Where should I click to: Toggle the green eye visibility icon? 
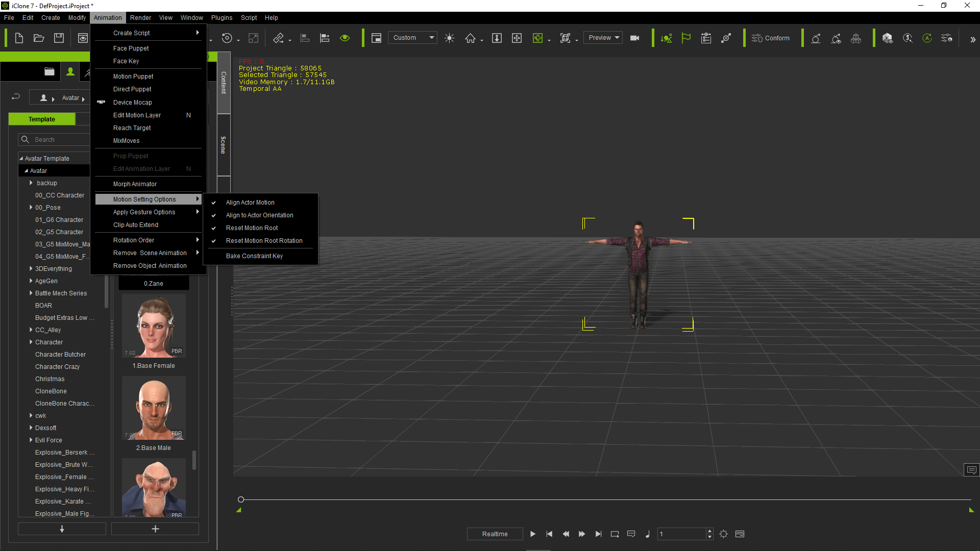[345, 38]
